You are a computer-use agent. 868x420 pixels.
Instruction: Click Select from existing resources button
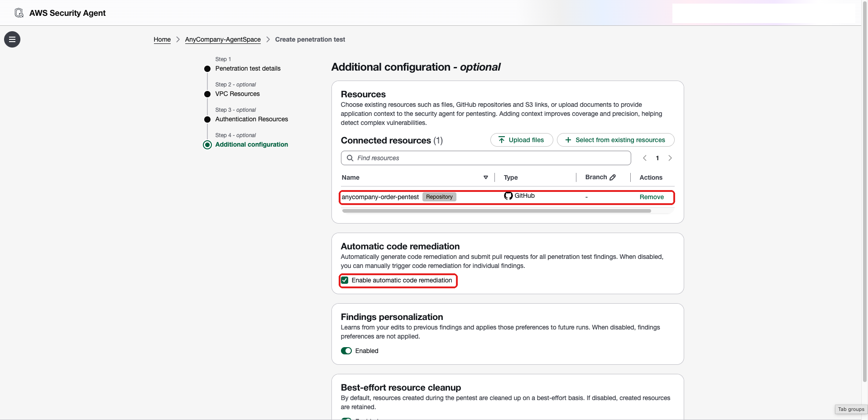pyautogui.click(x=616, y=140)
